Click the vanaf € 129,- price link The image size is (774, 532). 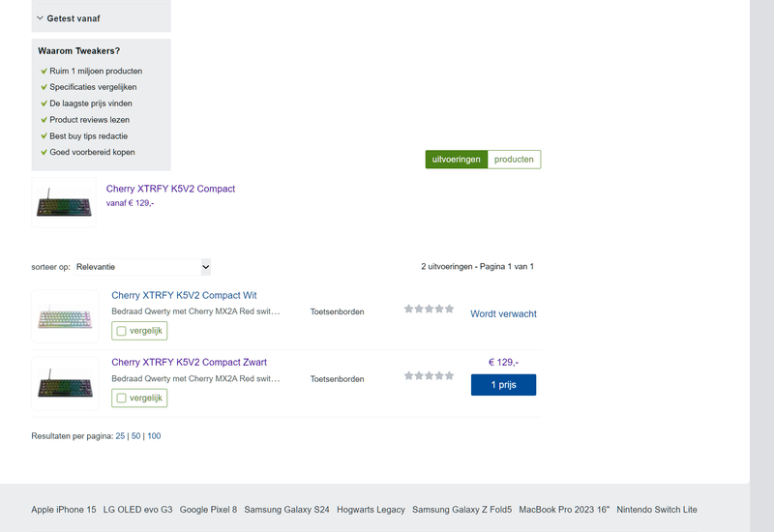[130, 203]
